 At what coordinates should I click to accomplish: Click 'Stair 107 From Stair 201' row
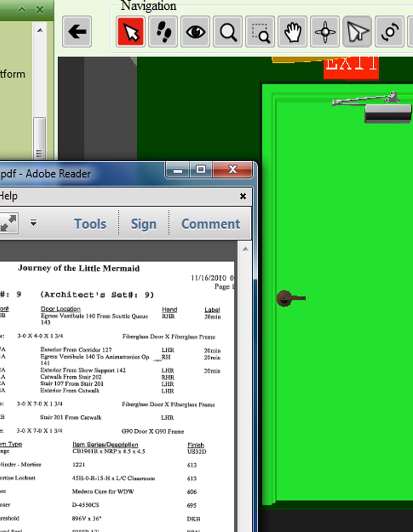click(x=72, y=384)
